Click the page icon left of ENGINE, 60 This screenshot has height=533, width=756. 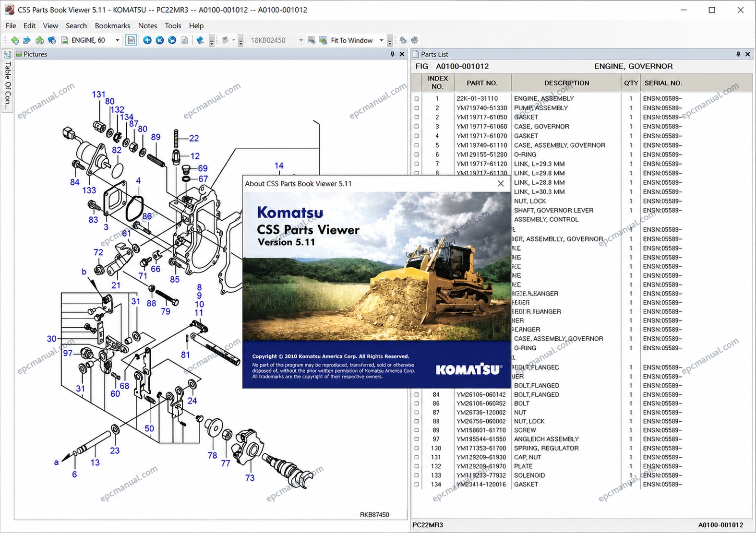pos(65,40)
